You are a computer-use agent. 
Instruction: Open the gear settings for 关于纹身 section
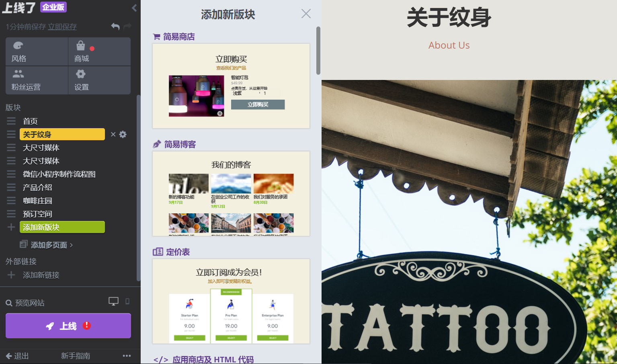pos(123,134)
